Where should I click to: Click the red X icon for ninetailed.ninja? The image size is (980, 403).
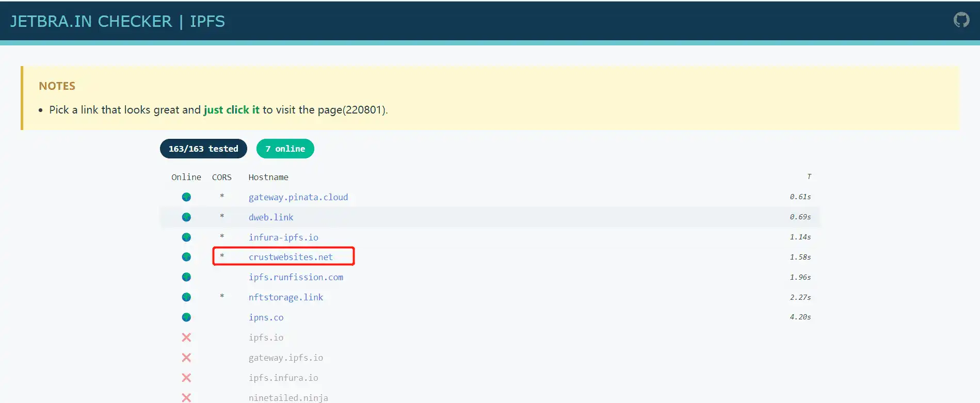(x=186, y=397)
